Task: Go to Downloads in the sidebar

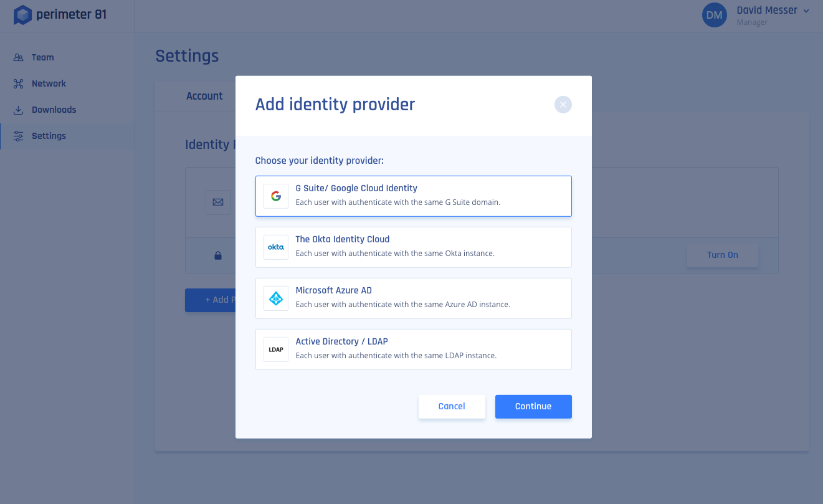Action: coord(67,110)
